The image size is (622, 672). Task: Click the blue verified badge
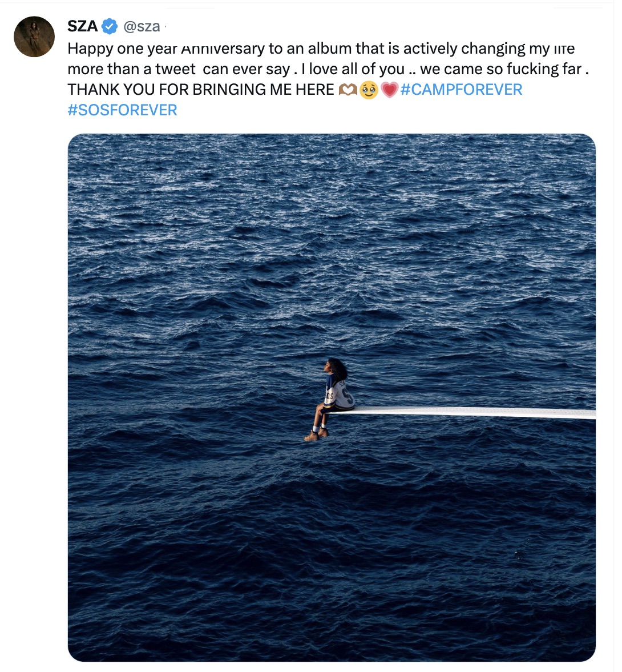point(110,26)
